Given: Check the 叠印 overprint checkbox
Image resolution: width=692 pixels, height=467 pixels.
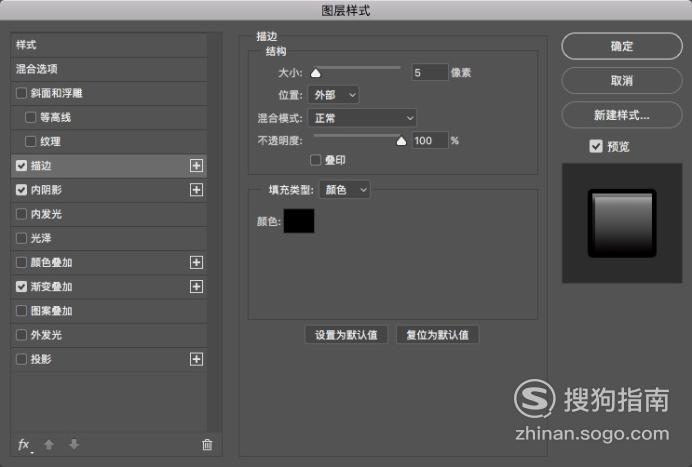Looking at the screenshot, I should 316,160.
